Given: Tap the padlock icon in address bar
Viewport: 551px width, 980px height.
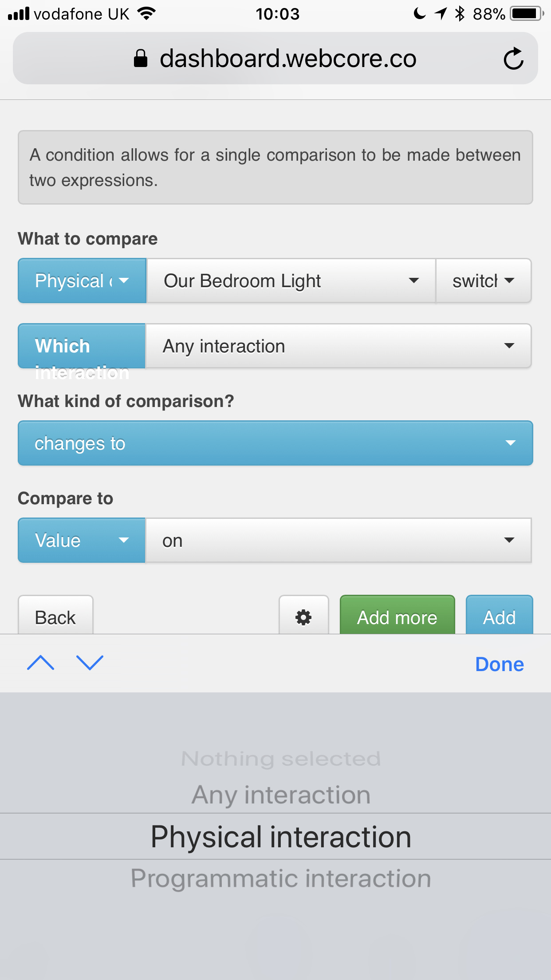Looking at the screenshot, I should click(141, 58).
